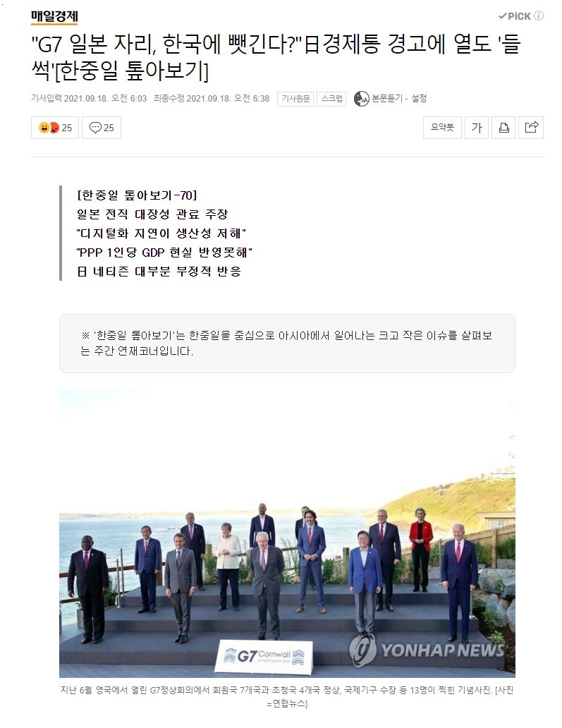Click the 한중일 톺아보기 notice box
Image resolution: width=562 pixels, height=728 pixels.
point(287,343)
